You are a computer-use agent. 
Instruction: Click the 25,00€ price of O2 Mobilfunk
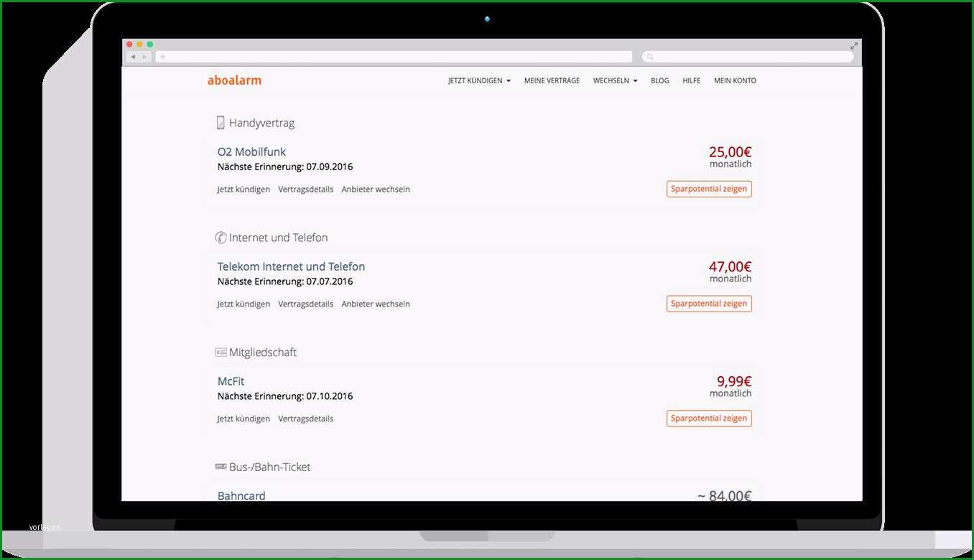tap(730, 151)
